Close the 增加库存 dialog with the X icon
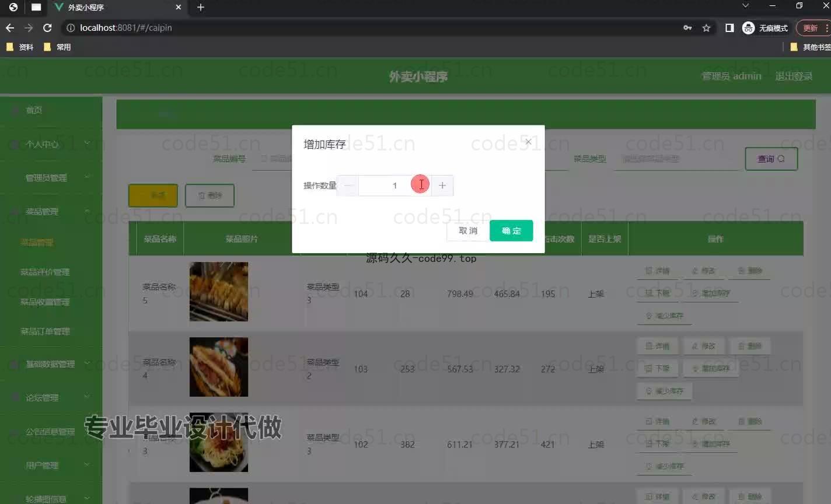 (x=528, y=142)
